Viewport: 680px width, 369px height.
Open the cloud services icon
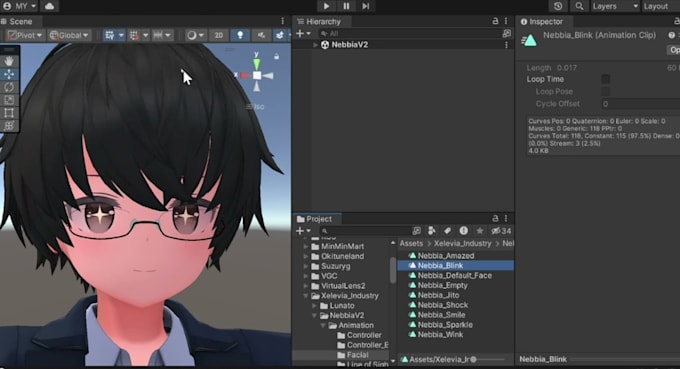(x=50, y=6)
